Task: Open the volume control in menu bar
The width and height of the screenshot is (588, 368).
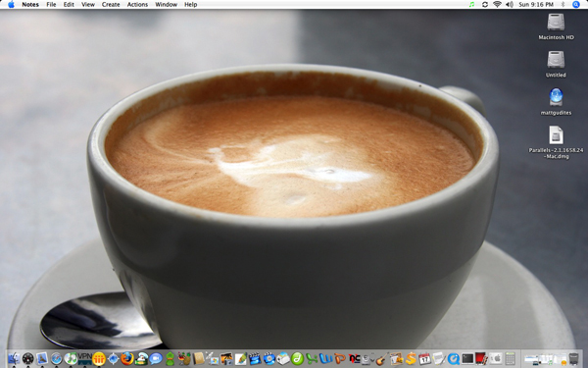Action: [510, 5]
